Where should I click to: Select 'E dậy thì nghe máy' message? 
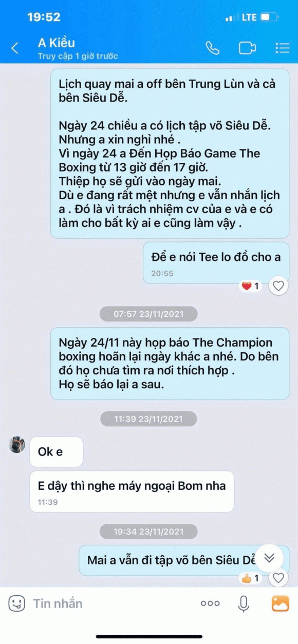click(132, 491)
